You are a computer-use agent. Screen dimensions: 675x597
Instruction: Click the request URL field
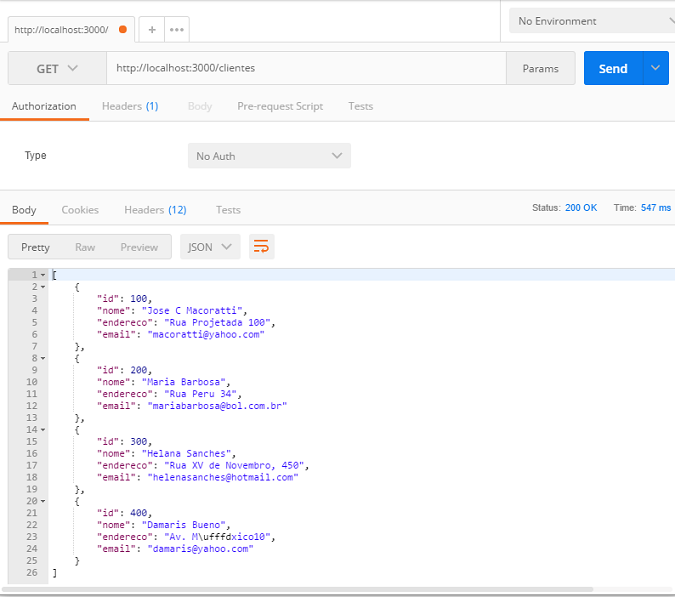(x=306, y=68)
